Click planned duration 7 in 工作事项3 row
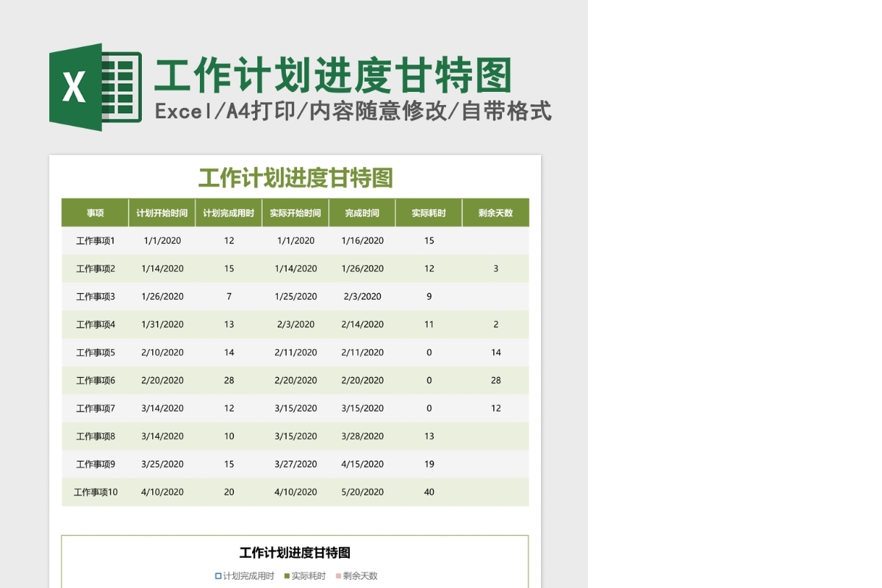Screen dimensions: 882x588 [x=229, y=296]
